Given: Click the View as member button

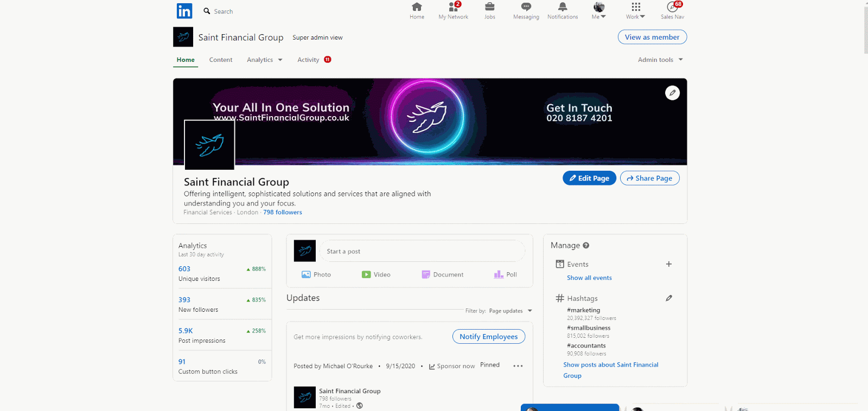Looking at the screenshot, I should click(652, 37).
